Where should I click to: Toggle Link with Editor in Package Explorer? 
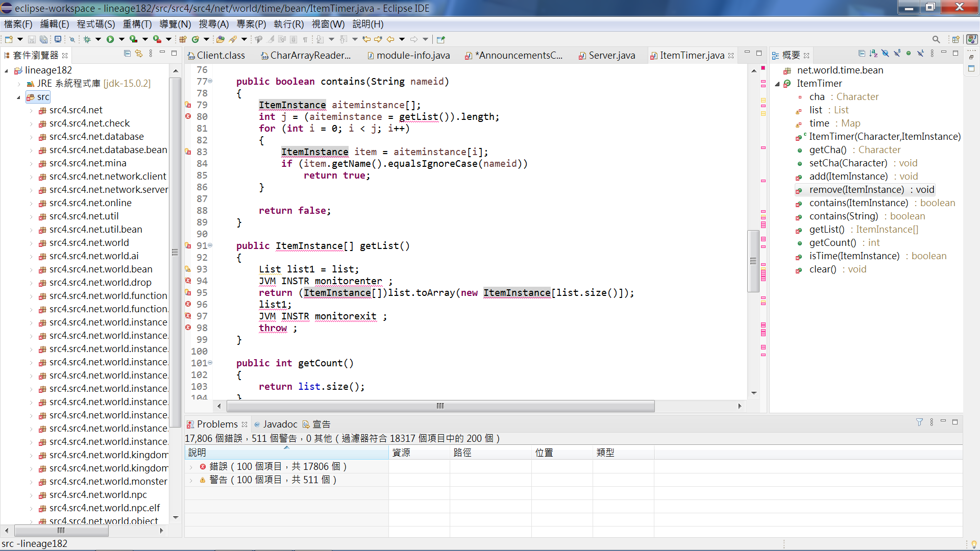click(139, 54)
